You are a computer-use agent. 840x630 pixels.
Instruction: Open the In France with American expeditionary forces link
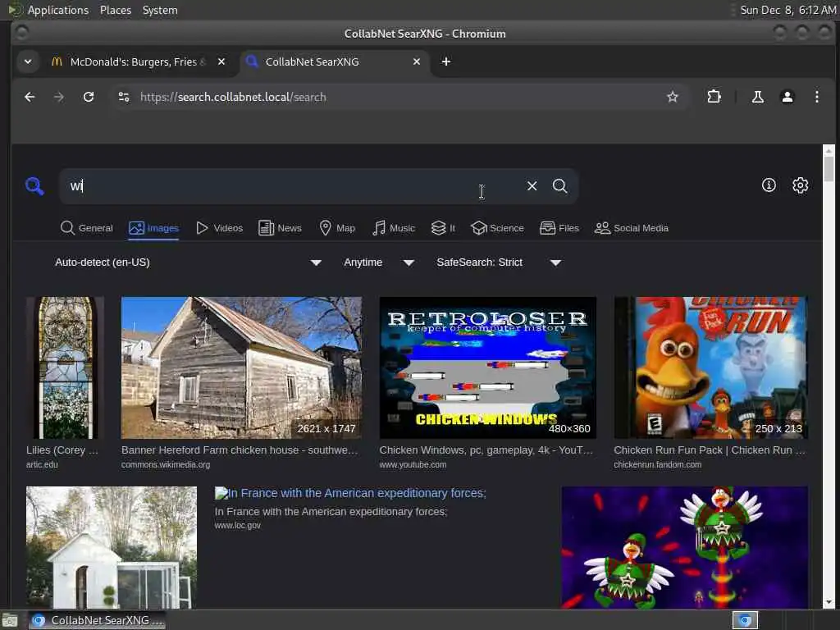[x=350, y=493]
